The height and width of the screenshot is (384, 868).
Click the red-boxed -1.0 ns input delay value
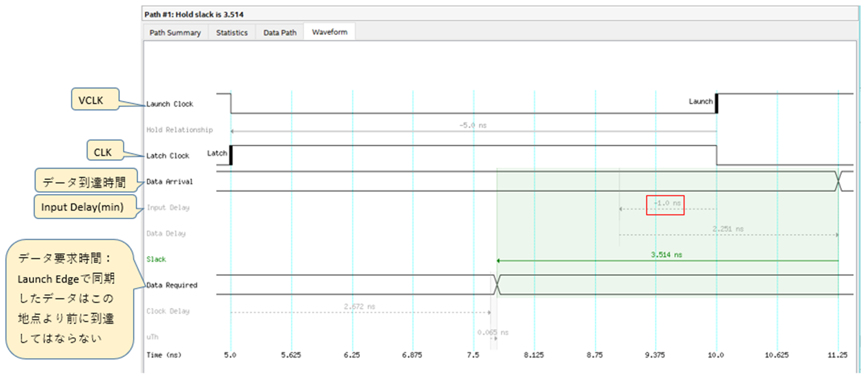665,204
